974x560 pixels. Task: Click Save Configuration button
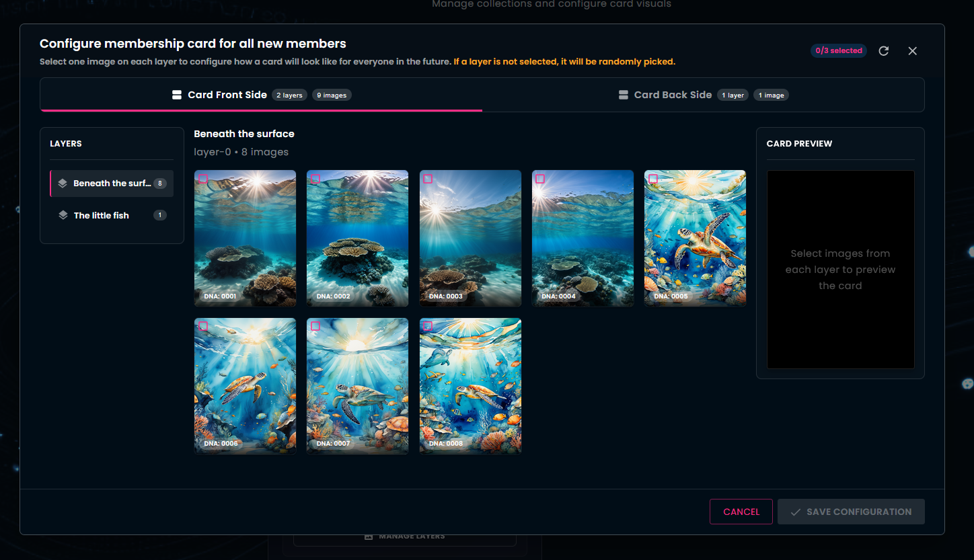851,512
